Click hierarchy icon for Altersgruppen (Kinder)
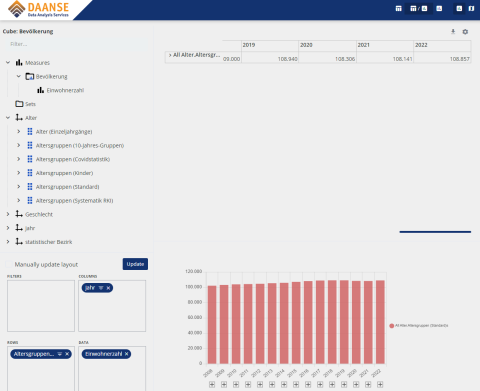This screenshot has width=480, height=391. coord(30,173)
